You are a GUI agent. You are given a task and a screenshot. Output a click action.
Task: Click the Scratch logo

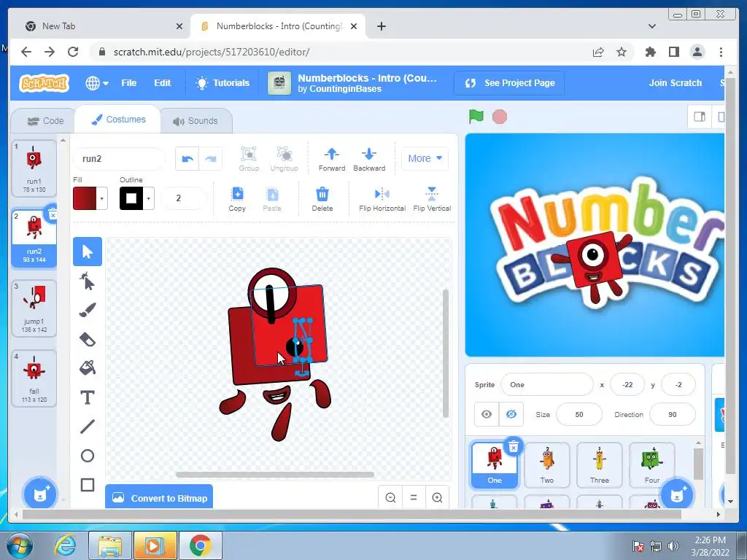tap(44, 83)
